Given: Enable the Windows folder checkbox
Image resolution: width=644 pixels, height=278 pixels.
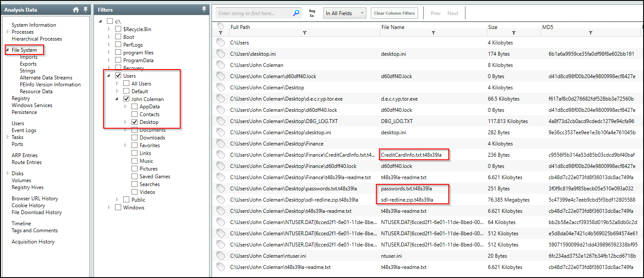Looking at the screenshot, I should pyautogui.click(x=118, y=207).
